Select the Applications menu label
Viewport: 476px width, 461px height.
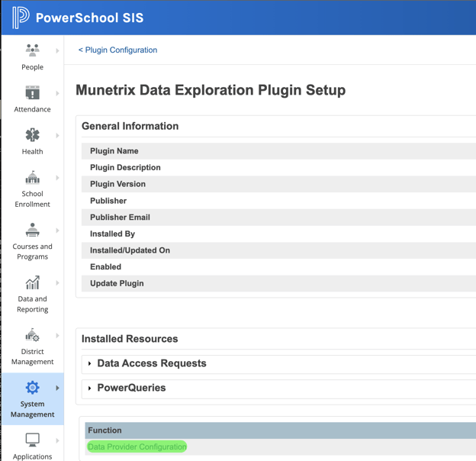(33, 456)
